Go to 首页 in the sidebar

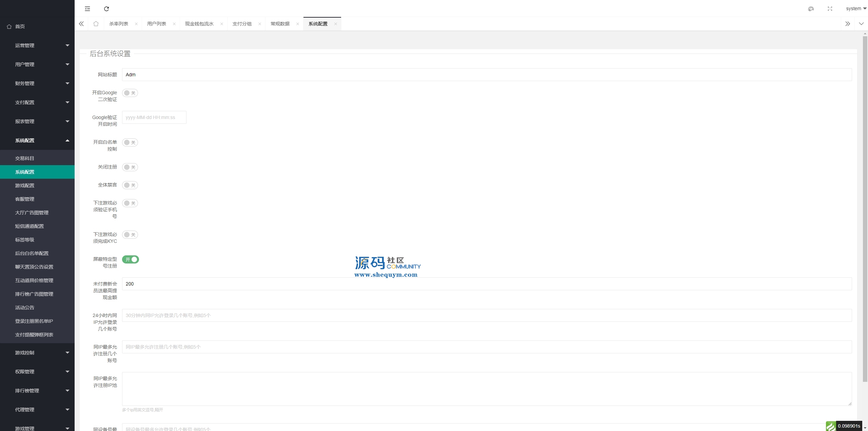(x=20, y=26)
